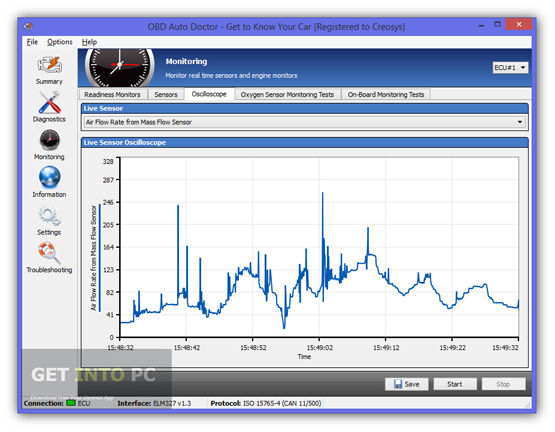Minimize the OBD Auto Doctor window
This screenshot has height=432, width=555.
coord(481,25)
